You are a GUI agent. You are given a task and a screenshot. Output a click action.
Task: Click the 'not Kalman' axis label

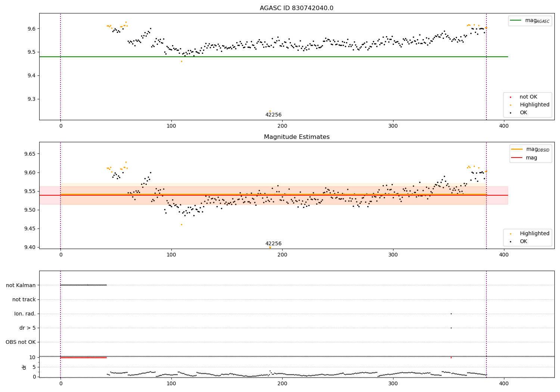[21, 285]
